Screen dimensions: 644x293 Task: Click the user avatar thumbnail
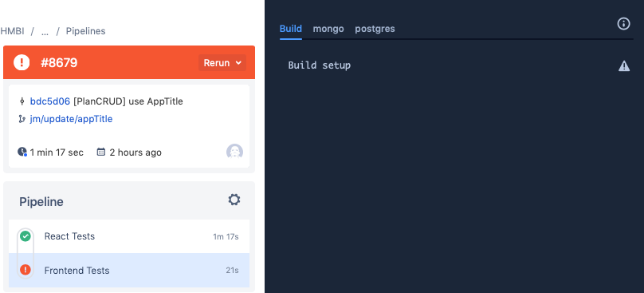(x=234, y=152)
